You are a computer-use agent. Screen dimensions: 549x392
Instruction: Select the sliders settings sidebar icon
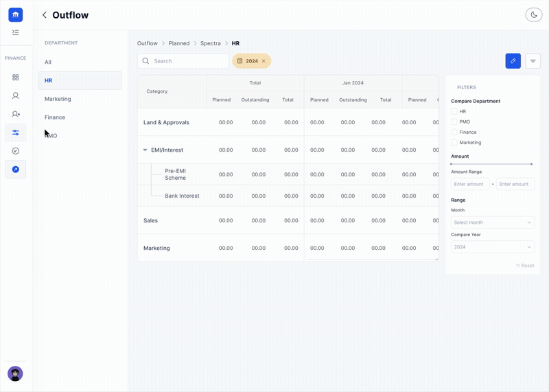(15, 132)
